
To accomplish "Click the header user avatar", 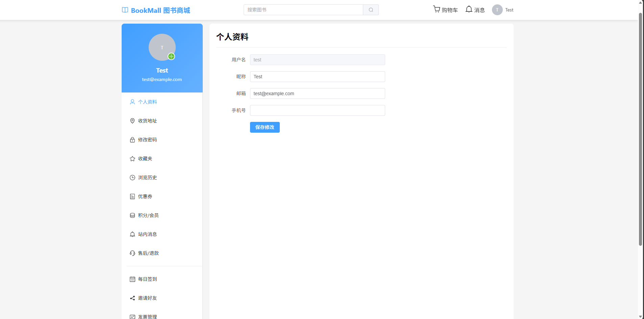I will click(x=497, y=10).
